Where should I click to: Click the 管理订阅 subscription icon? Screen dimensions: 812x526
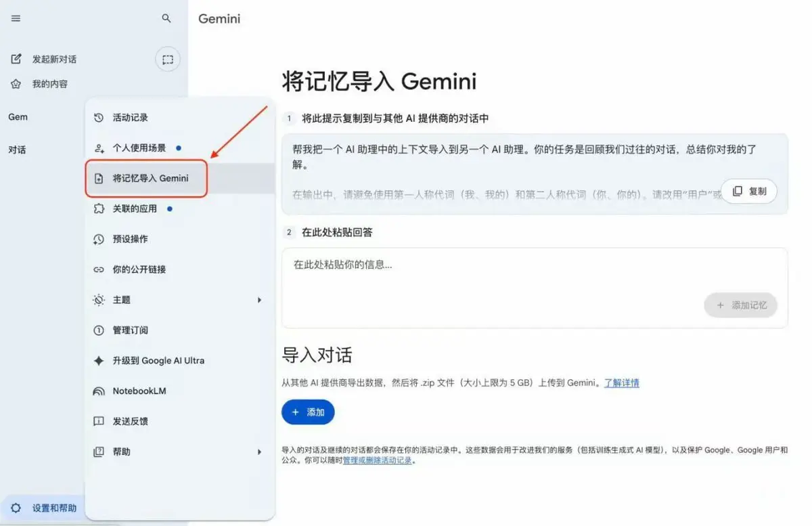pos(99,330)
